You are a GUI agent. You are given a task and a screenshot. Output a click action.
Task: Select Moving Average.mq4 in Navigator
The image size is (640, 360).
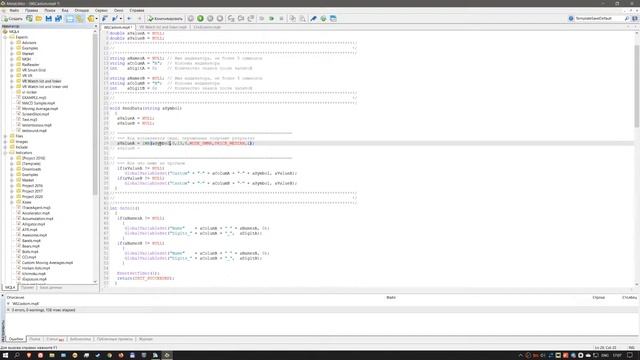(x=40, y=109)
